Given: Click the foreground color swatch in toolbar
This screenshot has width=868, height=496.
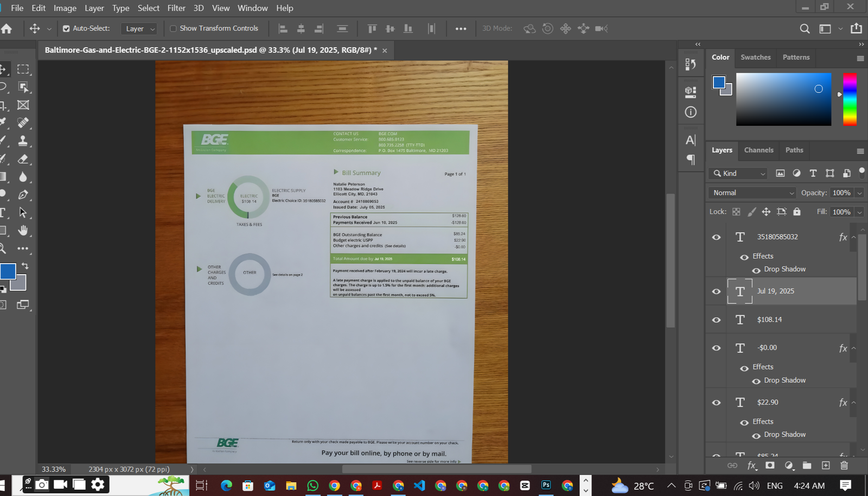Looking at the screenshot, I should (x=8, y=271).
